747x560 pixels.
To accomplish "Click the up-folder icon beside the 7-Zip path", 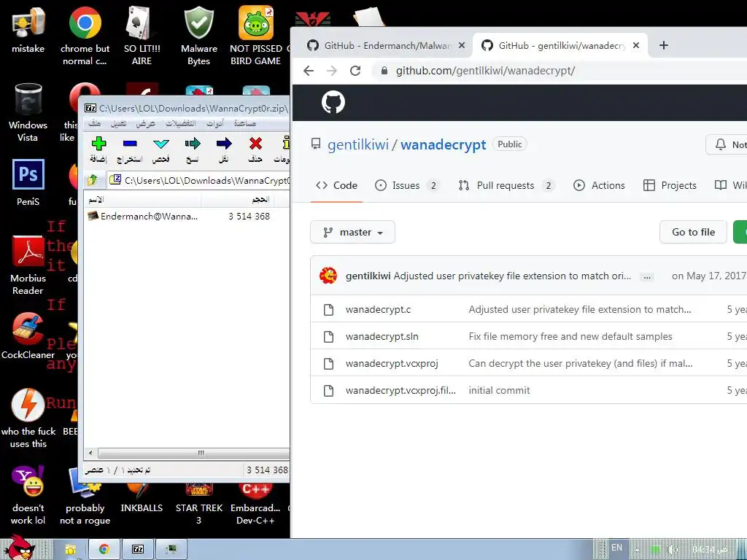I will [93, 180].
